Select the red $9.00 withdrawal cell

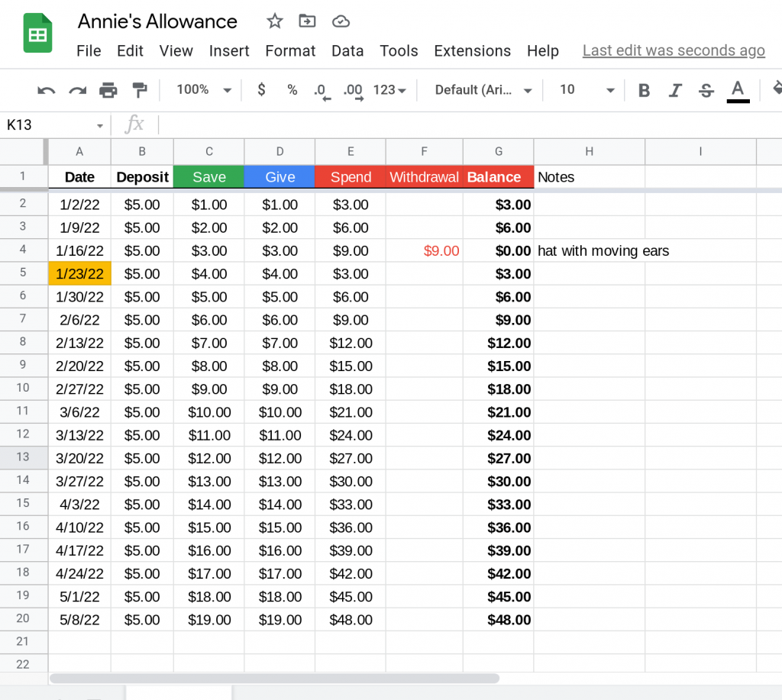pyautogui.click(x=425, y=251)
